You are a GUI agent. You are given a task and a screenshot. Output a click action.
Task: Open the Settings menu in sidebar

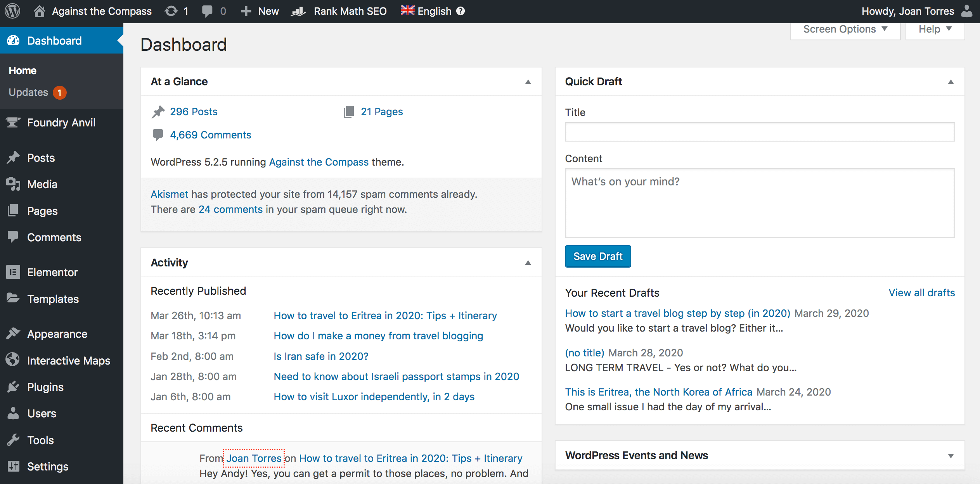[x=62, y=467]
